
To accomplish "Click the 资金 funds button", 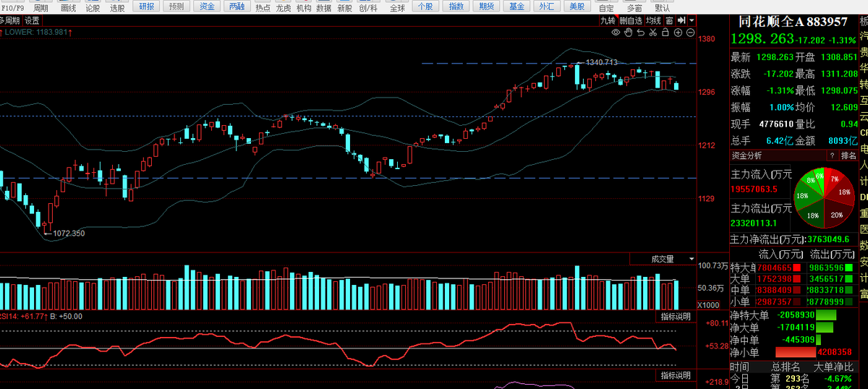I will point(207,7).
